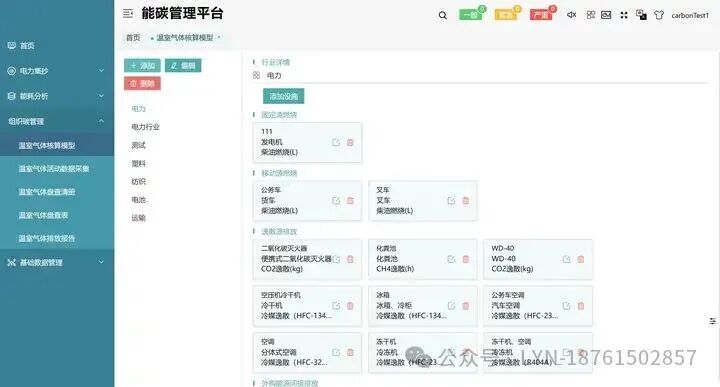Delete the 公务车 货车 card

pos(350,201)
